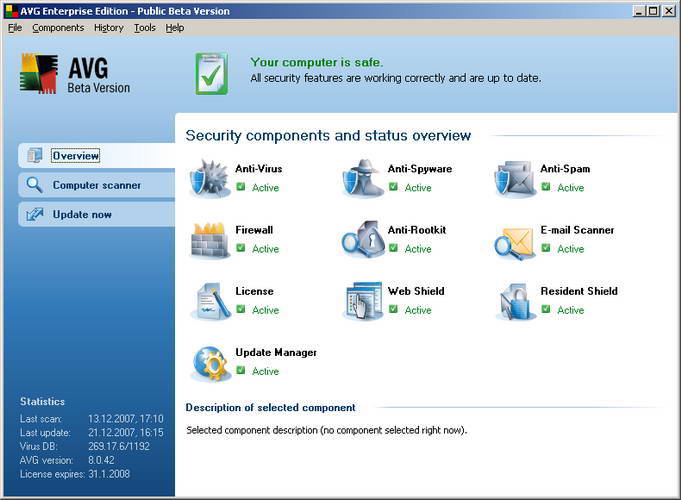Open the File menu
Image resolution: width=681 pixels, height=500 pixels.
point(15,28)
